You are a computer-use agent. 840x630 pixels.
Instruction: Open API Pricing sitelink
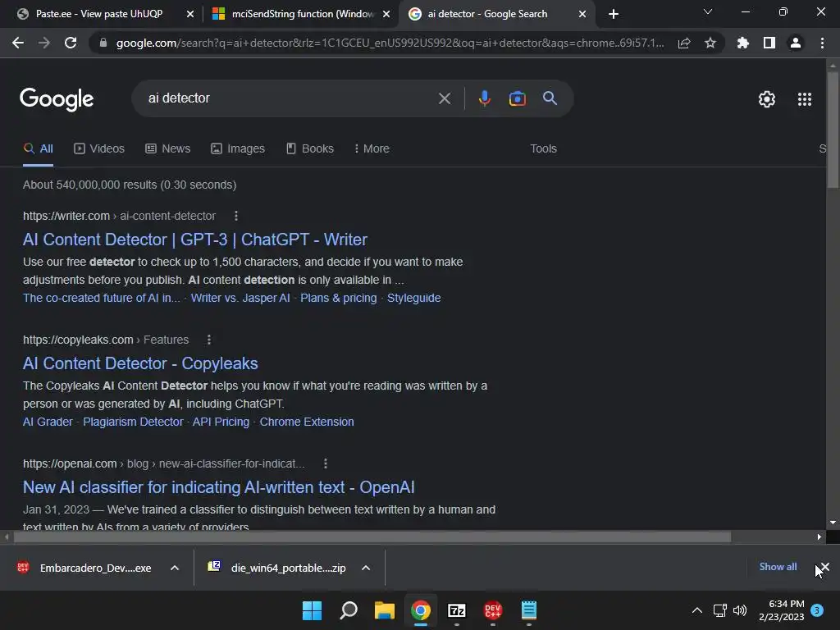(221, 422)
